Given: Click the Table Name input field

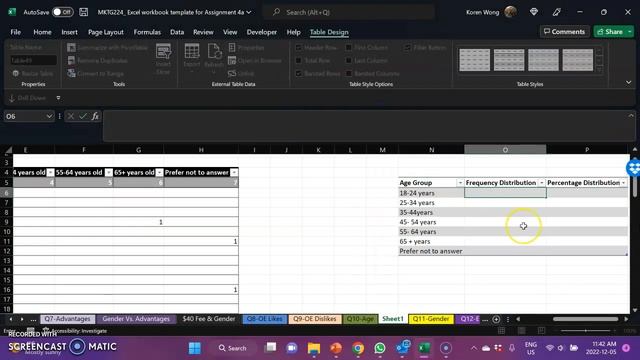Looking at the screenshot, I should pos(33,60).
